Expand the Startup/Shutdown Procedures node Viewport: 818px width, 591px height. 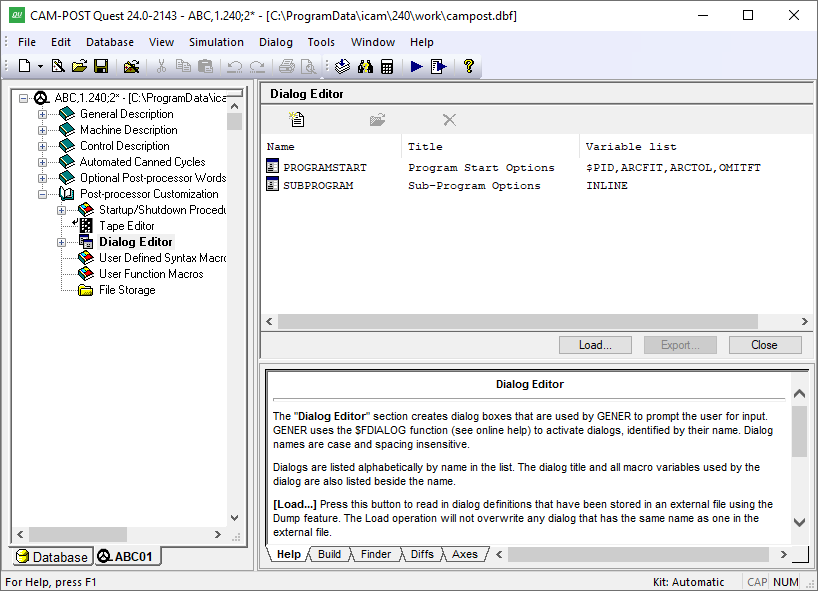[62, 211]
